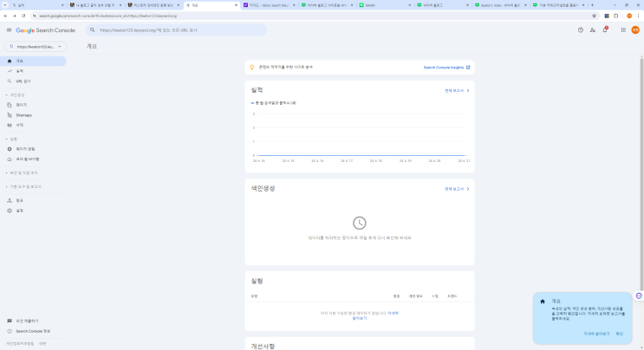Click 확인 in the 개요 tooltip

click(x=620, y=334)
